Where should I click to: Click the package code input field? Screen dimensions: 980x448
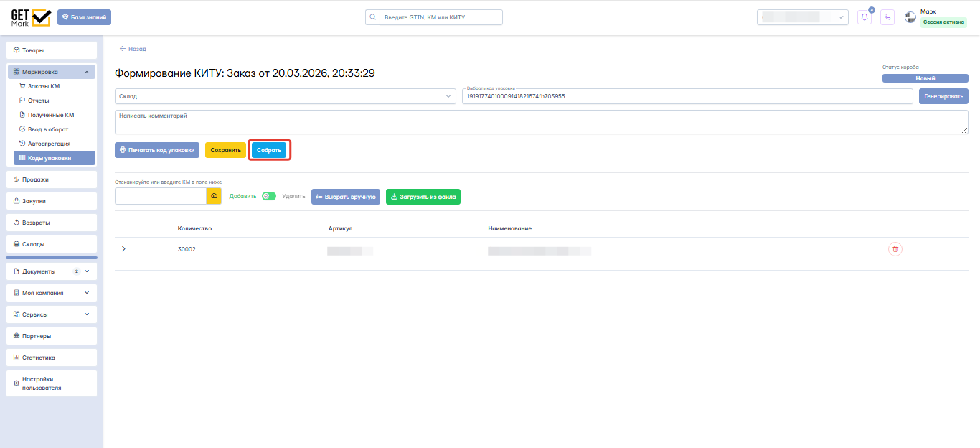(687, 96)
